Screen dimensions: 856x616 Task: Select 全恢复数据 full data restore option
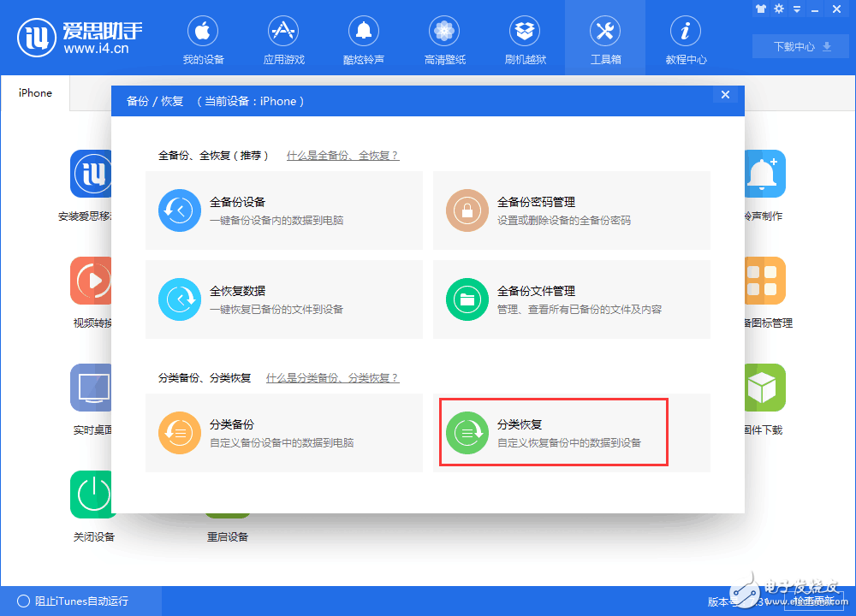(x=282, y=299)
